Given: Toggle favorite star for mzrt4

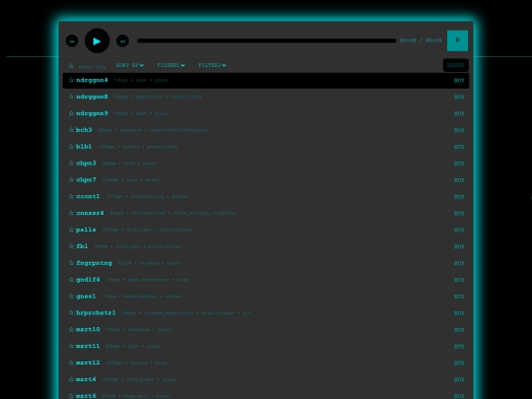Looking at the screenshot, I should click(71, 379).
